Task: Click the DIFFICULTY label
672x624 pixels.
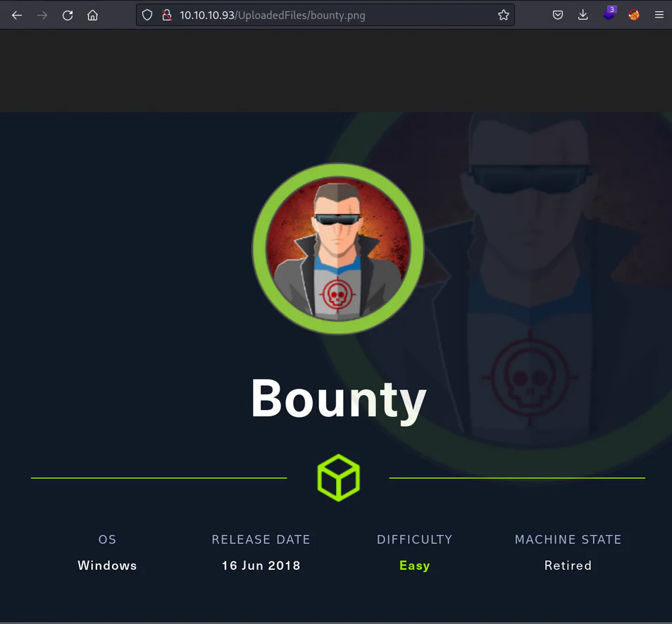Action: click(414, 539)
